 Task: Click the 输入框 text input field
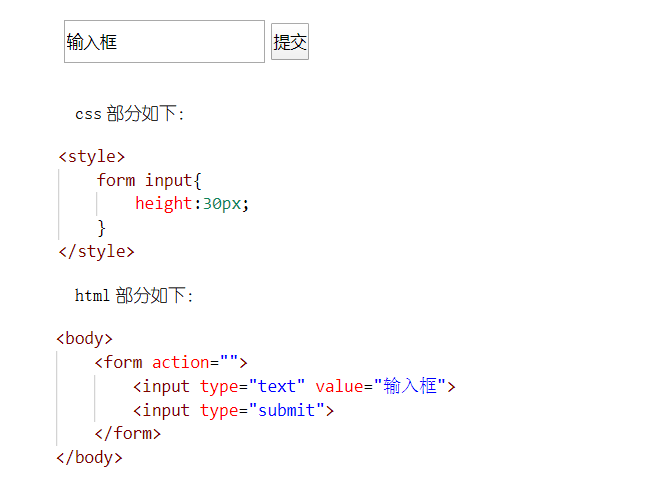(x=164, y=41)
